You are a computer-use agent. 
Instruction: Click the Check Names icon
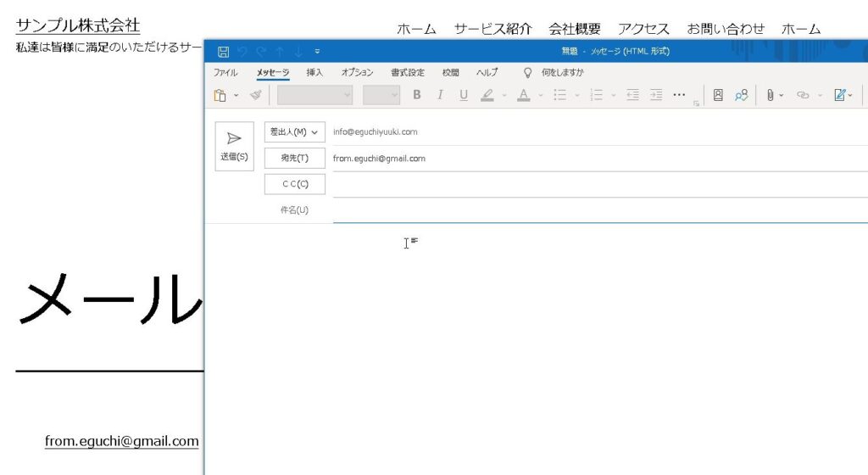pyautogui.click(x=741, y=95)
